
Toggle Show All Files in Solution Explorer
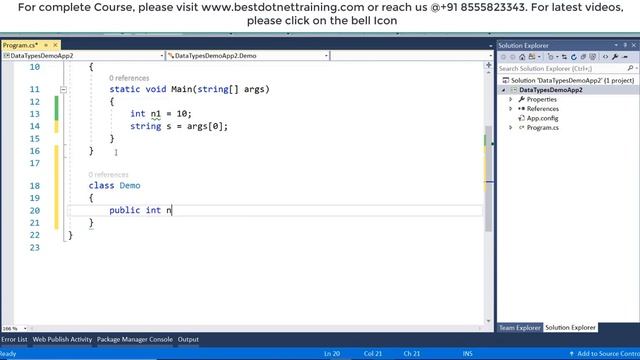[593, 57]
